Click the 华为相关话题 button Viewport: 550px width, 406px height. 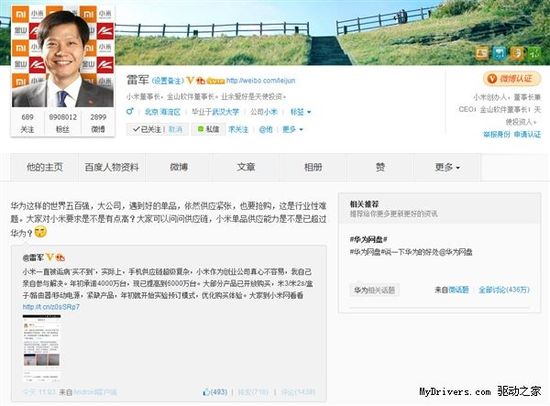(x=375, y=290)
